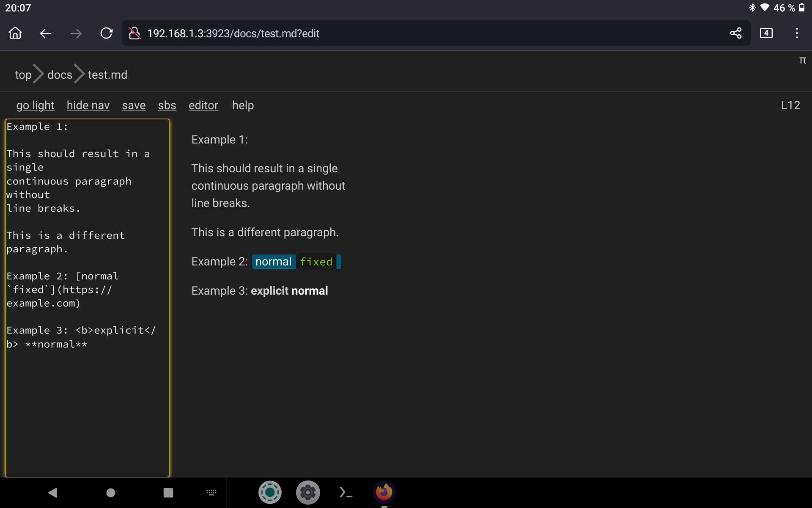The height and width of the screenshot is (508, 812).
Task: Click the forward arrow in the toolbar
Action: pyautogui.click(x=76, y=33)
